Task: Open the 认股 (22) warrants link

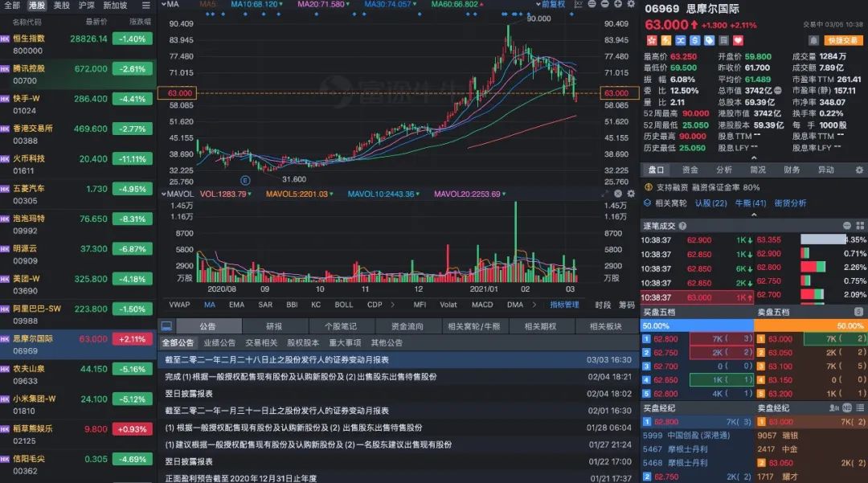Action: [710, 203]
